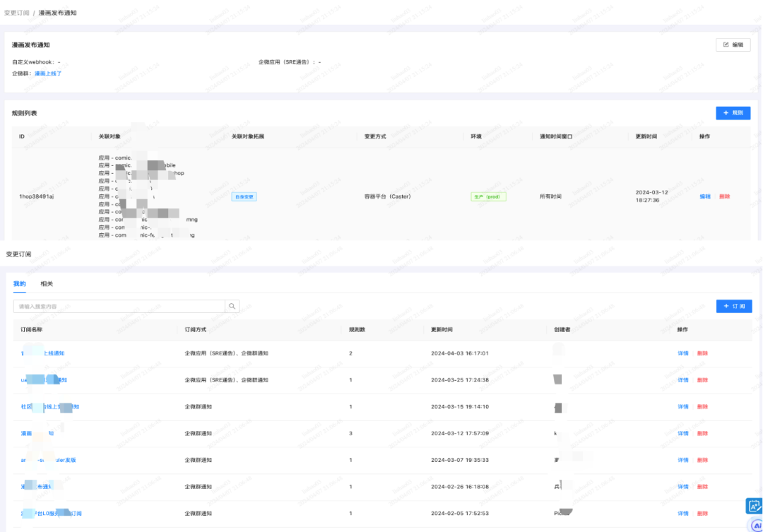The height and width of the screenshot is (532, 763).
Task: Click 删除 for row updated 2024-02-05 17:52:53
Action: click(x=702, y=514)
